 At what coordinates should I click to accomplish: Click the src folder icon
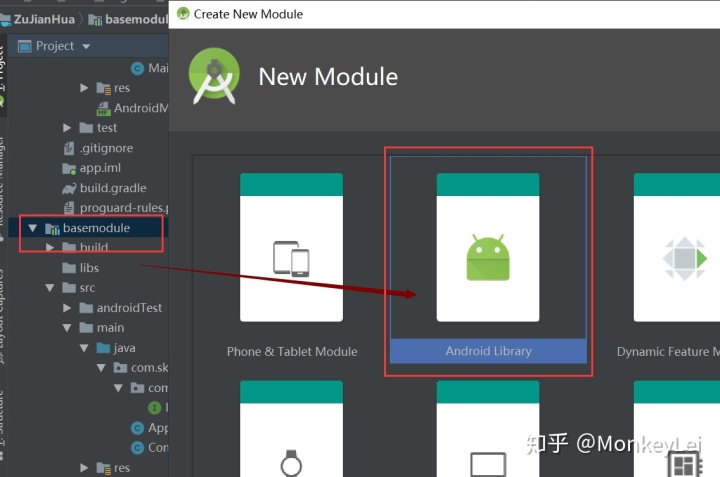tap(69, 288)
